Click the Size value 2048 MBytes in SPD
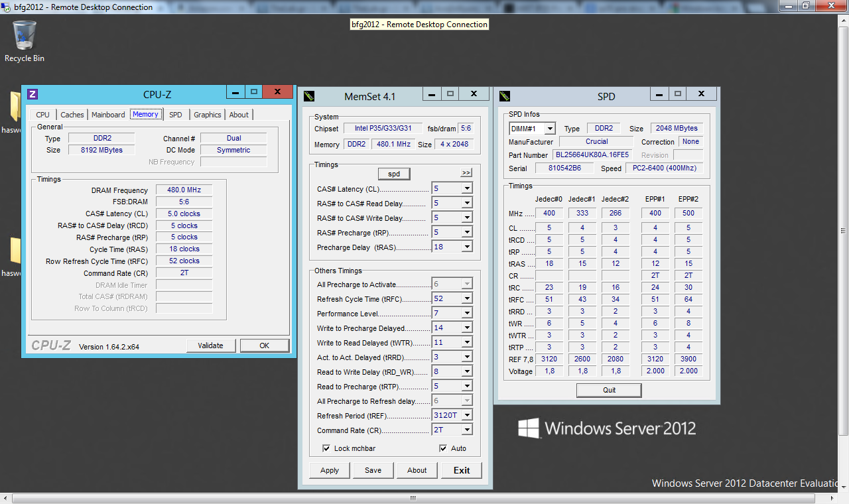The image size is (849, 504). [676, 128]
